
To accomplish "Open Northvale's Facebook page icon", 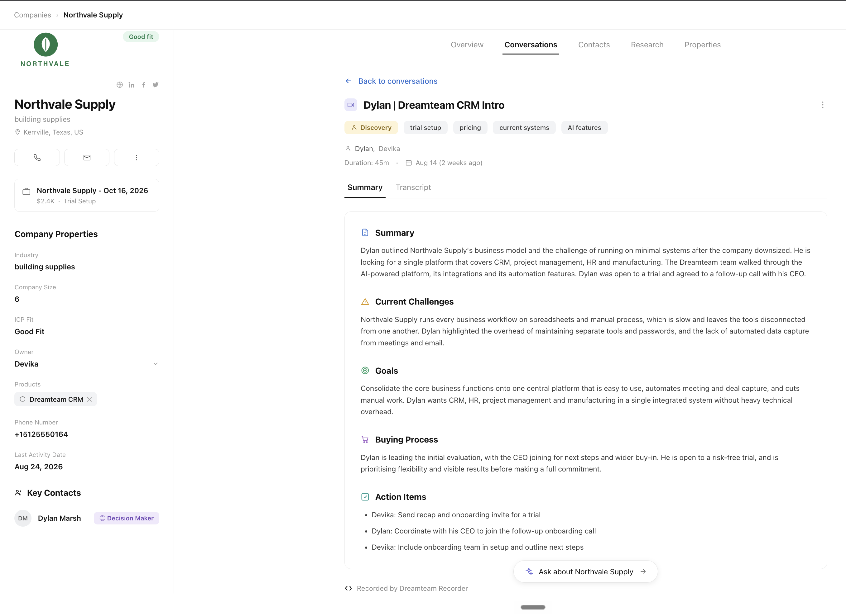I will pyautogui.click(x=144, y=85).
